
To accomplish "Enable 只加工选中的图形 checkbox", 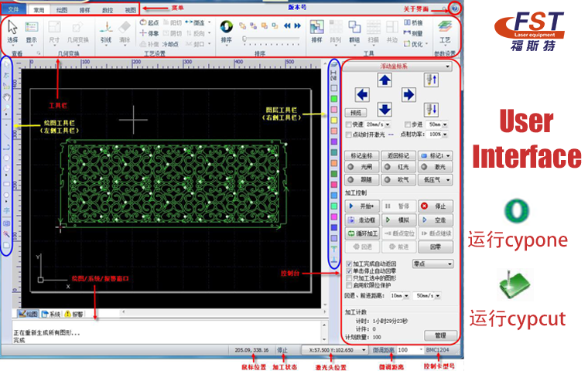I will [x=347, y=277].
